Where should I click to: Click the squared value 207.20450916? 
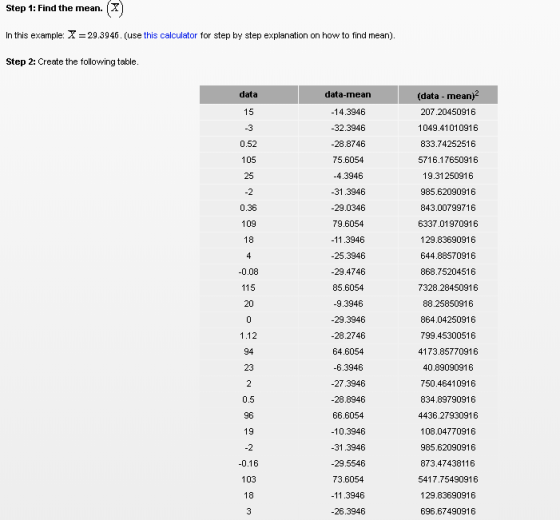[448, 112]
